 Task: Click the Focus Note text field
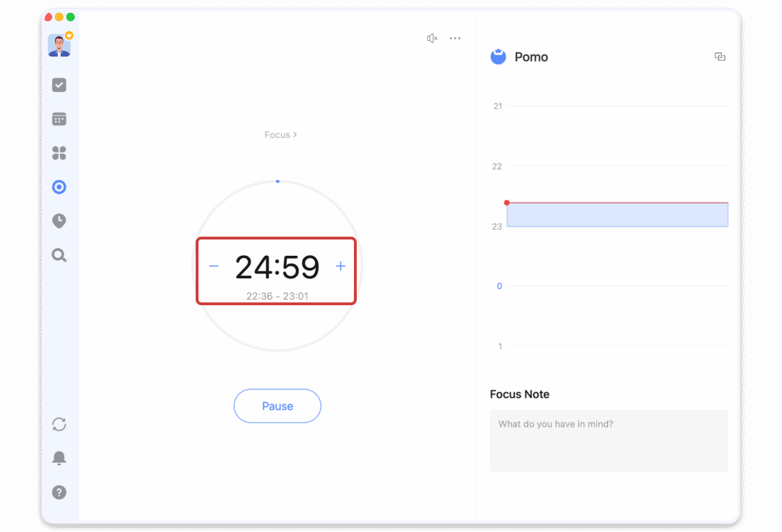click(x=608, y=441)
